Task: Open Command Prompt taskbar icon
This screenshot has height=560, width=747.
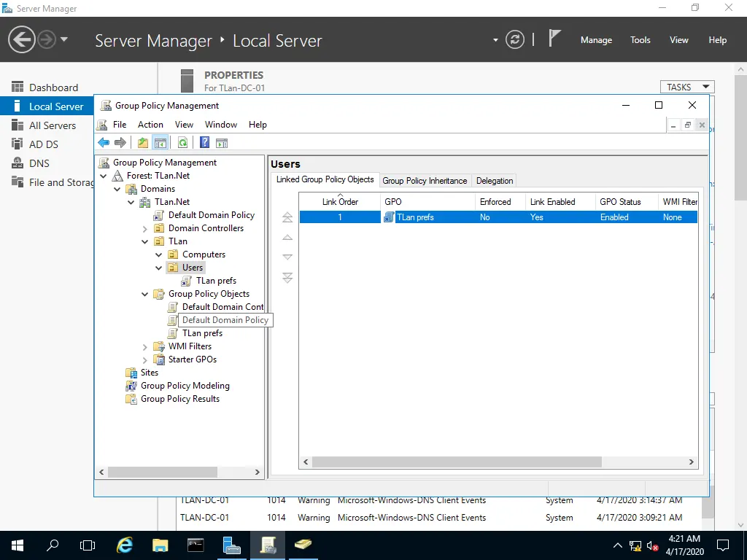Action: click(x=196, y=545)
